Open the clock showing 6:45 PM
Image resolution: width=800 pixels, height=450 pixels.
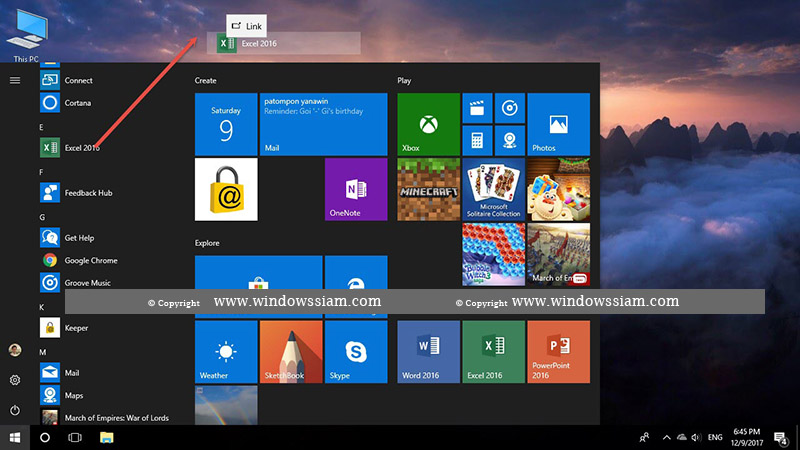[746, 437]
